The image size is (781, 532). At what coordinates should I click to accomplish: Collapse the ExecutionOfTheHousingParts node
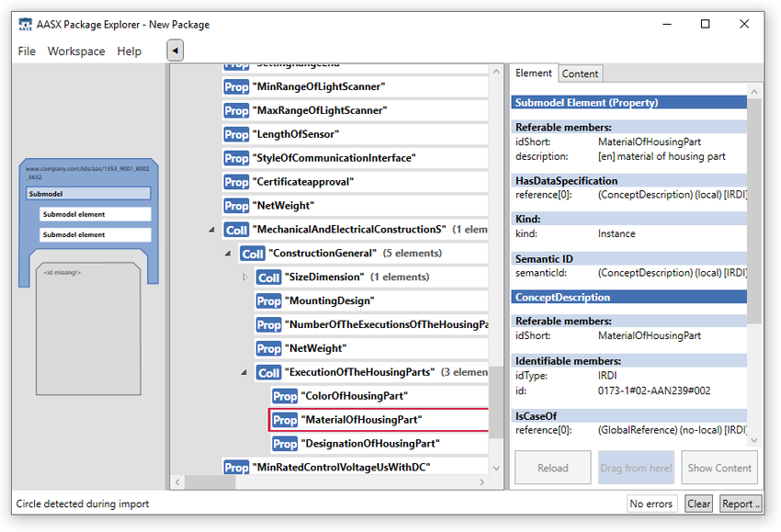point(244,373)
